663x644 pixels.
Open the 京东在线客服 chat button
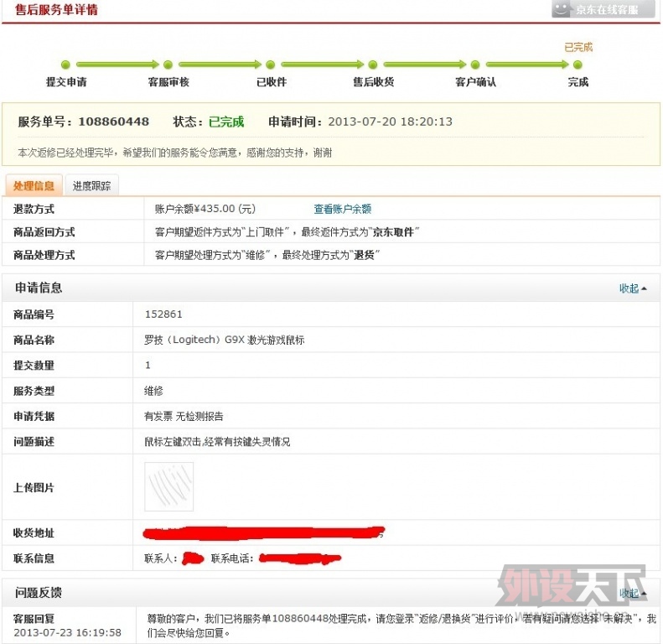point(603,9)
